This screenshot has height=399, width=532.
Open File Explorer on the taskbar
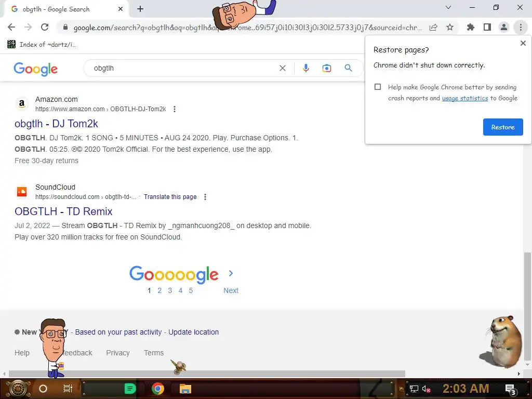point(185,389)
